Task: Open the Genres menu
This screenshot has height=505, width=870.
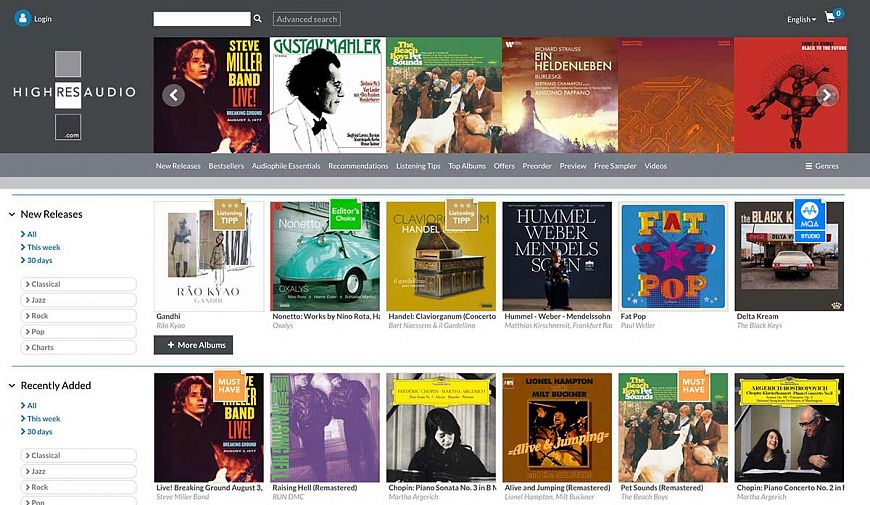Action: pyautogui.click(x=822, y=166)
